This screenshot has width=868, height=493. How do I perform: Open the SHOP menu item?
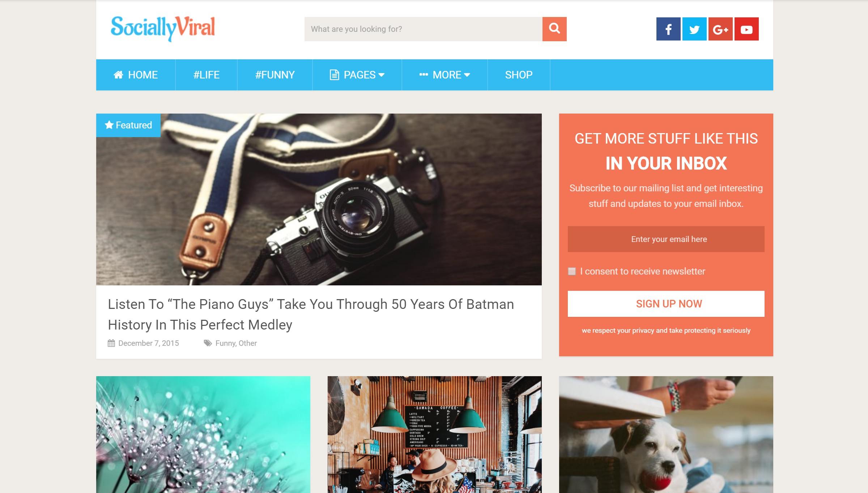(x=519, y=75)
